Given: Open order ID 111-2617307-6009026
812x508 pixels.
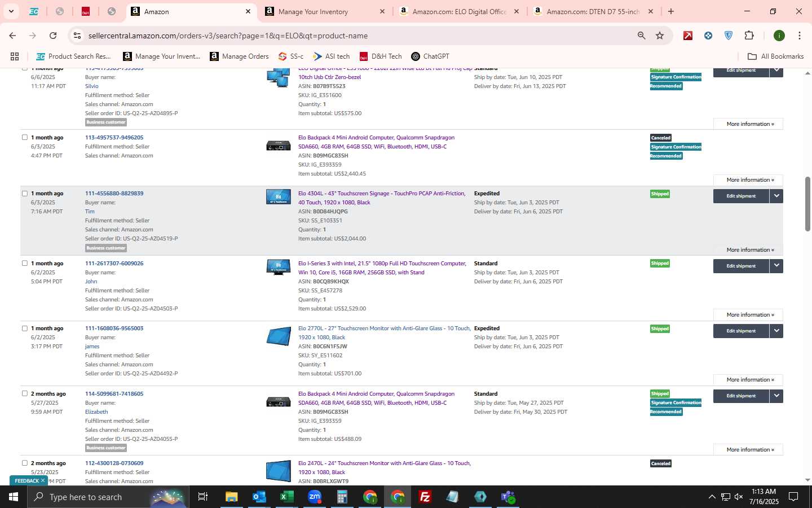Looking at the screenshot, I should tap(114, 264).
